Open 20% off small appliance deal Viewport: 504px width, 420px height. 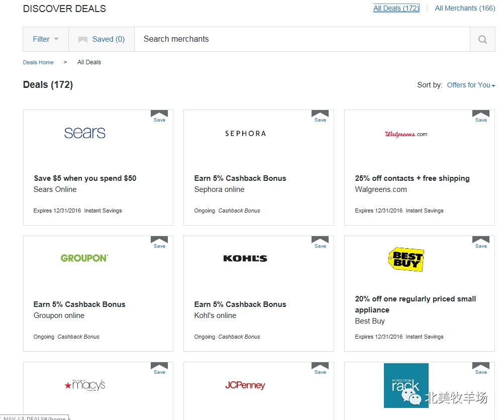(x=415, y=304)
